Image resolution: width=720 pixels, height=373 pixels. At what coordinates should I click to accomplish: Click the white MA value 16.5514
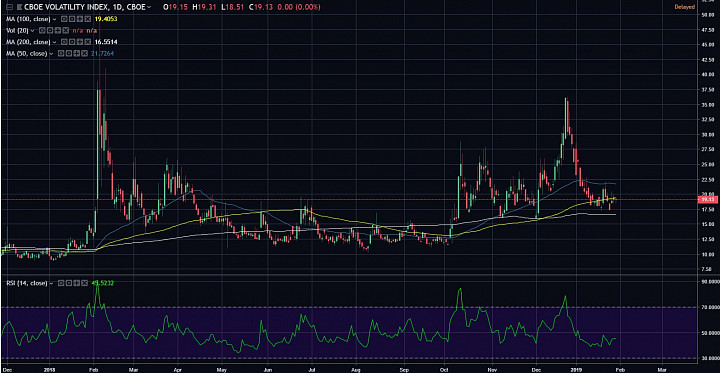[106, 42]
